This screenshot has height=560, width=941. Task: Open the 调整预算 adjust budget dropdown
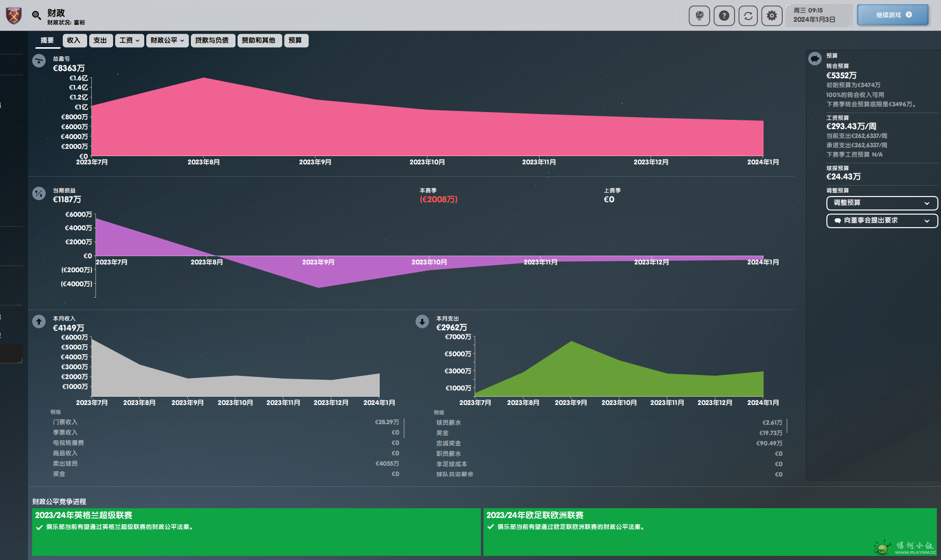point(882,203)
